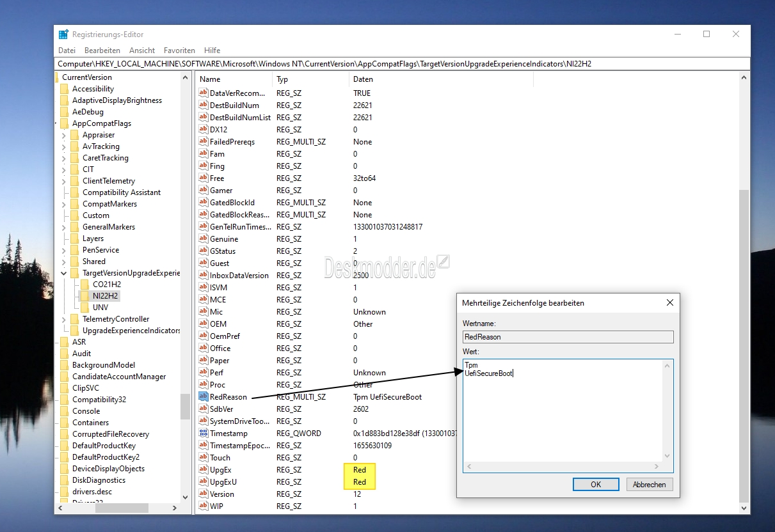This screenshot has height=532, width=775.
Task: Click the string icon next to Touch
Action: point(204,457)
